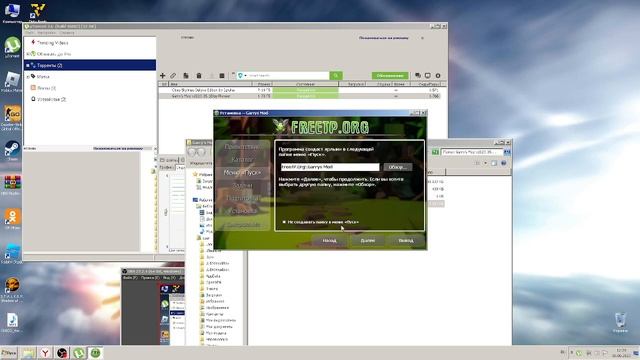Open the WinRAR archive desktop icon
Image resolution: width=640 pixels, height=360 pixels.
click(12, 185)
